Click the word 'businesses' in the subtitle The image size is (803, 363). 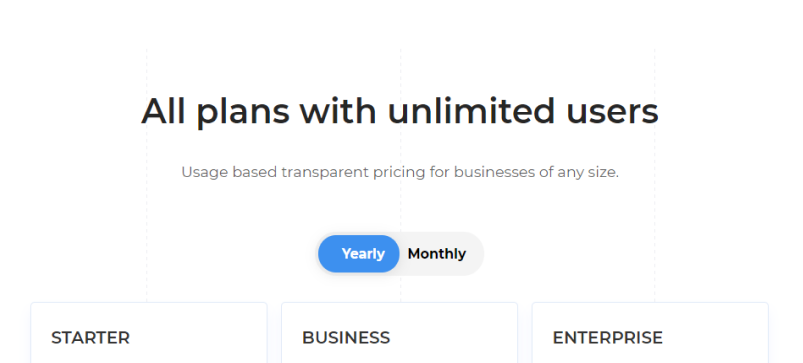[494, 172]
